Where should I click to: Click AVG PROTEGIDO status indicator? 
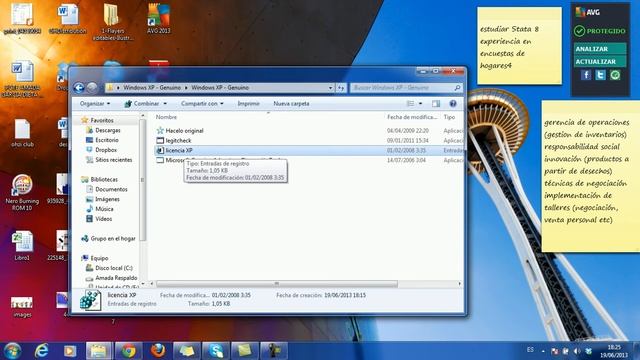[600, 31]
